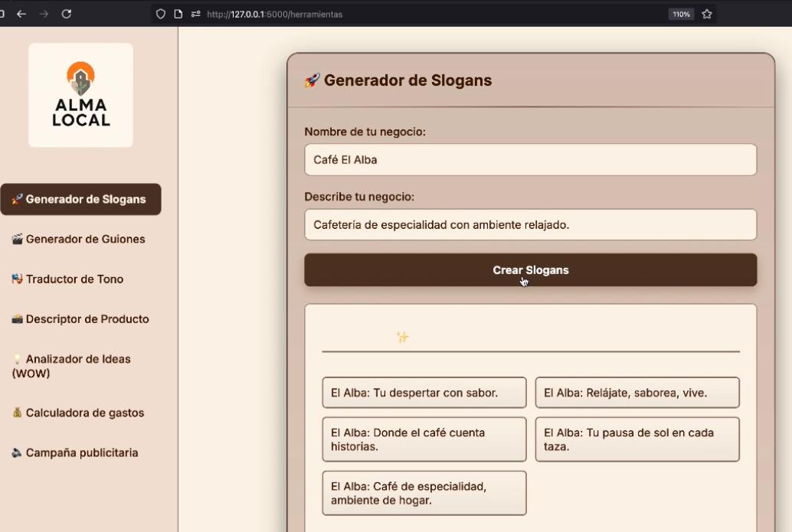This screenshot has width=792, height=532.
Task: Click the 110% zoom level indicator
Action: (x=681, y=14)
